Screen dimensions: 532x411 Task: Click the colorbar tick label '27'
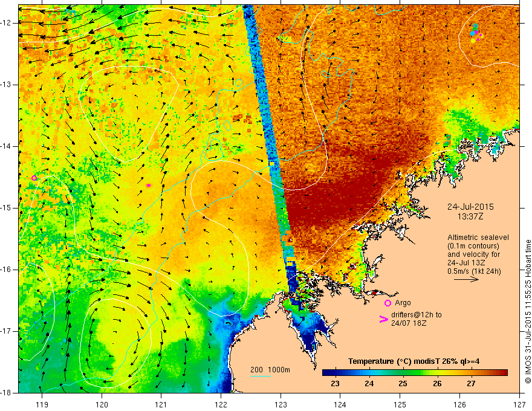pyautogui.click(x=471, y=384)
